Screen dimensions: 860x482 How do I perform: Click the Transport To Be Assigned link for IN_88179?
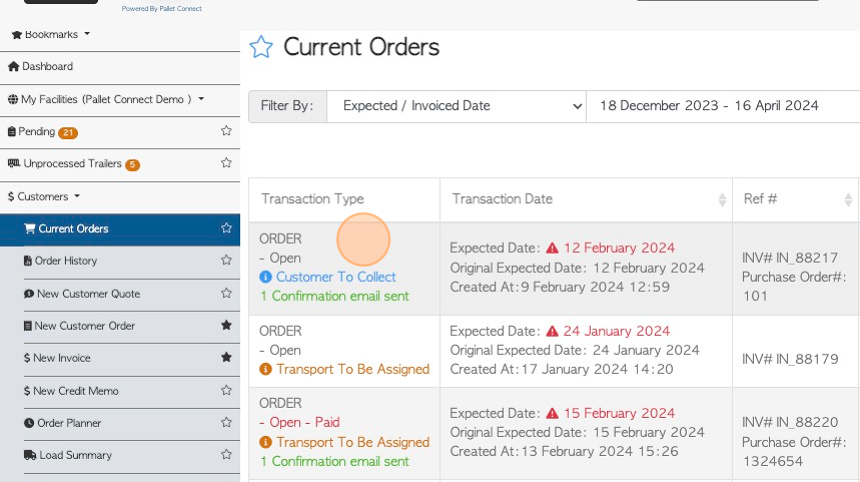[x=353, y=369]
